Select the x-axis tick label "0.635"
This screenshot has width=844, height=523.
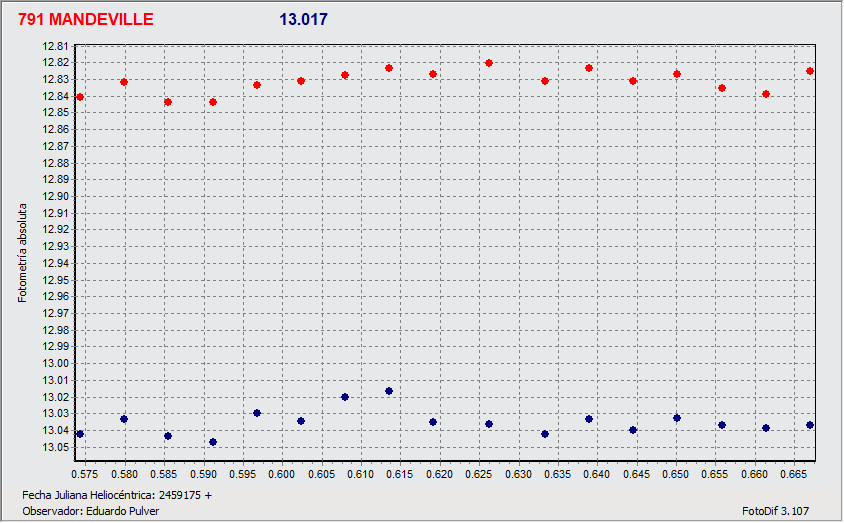pos(558,474)
